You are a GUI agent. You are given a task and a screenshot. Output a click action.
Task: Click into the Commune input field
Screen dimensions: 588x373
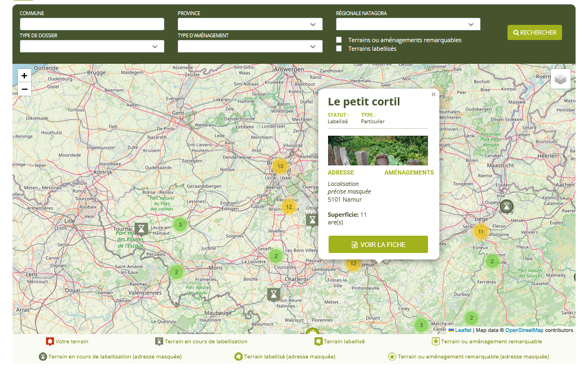tap(92, 24)
